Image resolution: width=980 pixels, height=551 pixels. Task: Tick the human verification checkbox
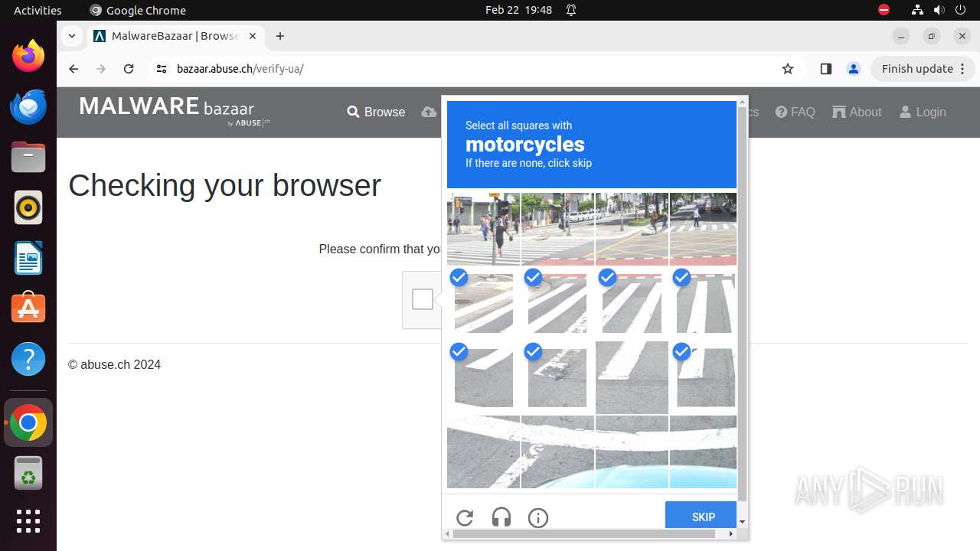tap(423, 299)
